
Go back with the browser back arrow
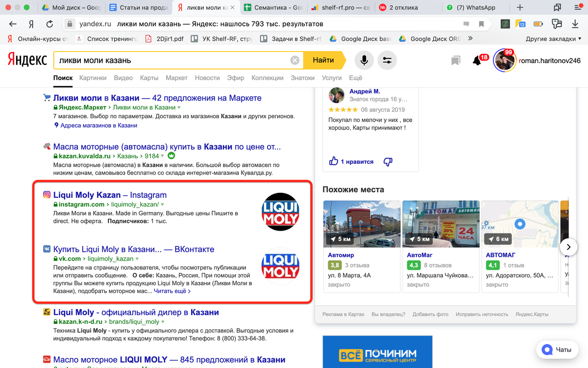pyautogui.click(x=13, y=24)
